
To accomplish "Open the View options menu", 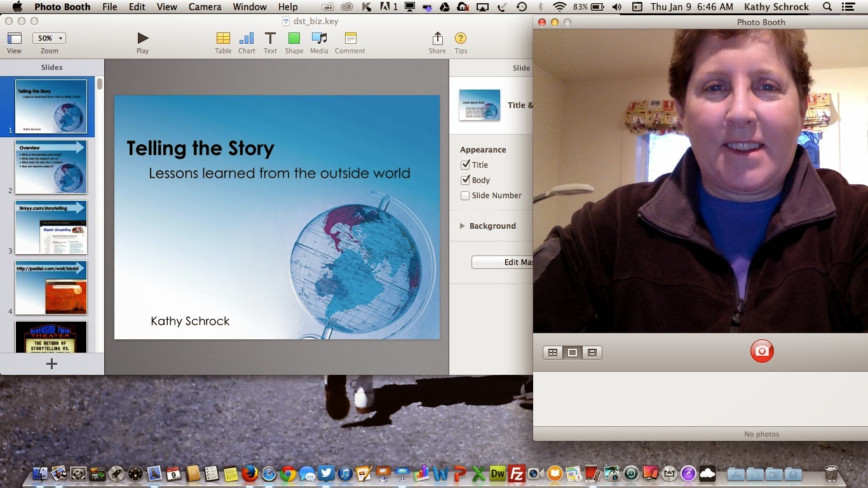I will coord(14,37).
